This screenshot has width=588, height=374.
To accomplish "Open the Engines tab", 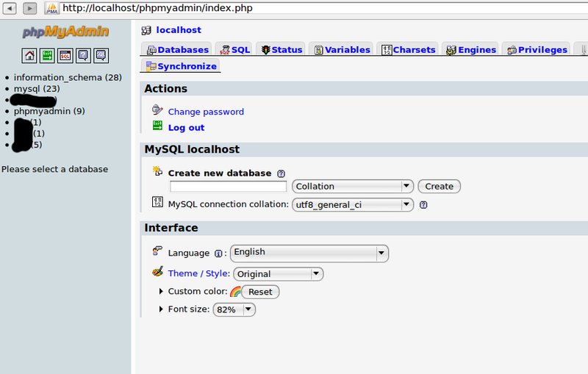I will pos(471,50).
